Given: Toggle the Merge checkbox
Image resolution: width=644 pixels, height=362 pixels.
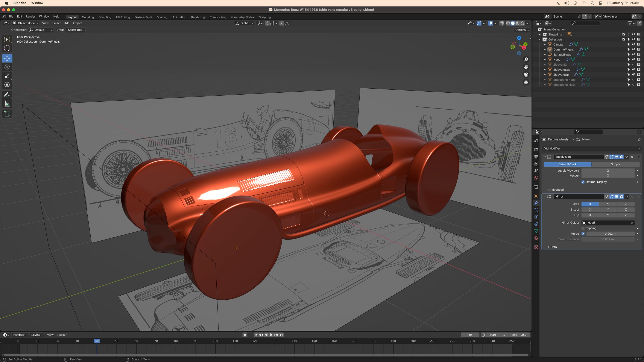Looking at the screenshot, I should (583, 234).
